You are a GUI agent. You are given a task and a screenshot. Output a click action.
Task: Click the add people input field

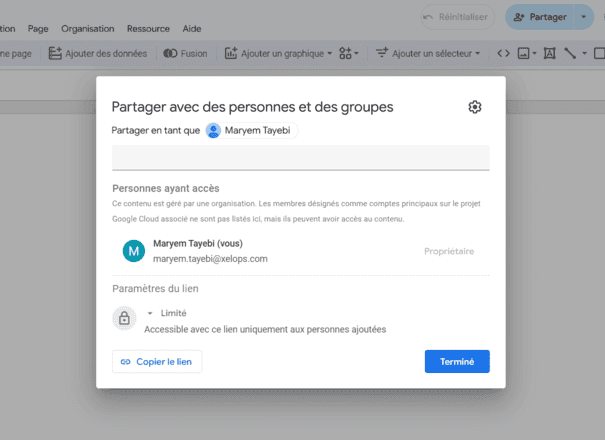pyautogui.click(x=301, y=157)
